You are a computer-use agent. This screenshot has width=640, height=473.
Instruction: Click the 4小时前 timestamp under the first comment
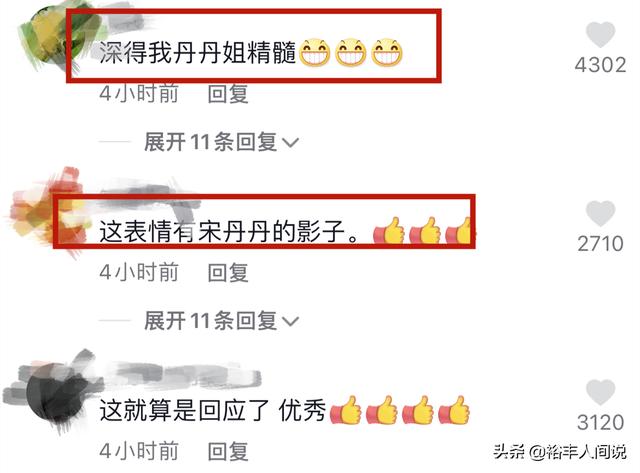click(139, 93)
